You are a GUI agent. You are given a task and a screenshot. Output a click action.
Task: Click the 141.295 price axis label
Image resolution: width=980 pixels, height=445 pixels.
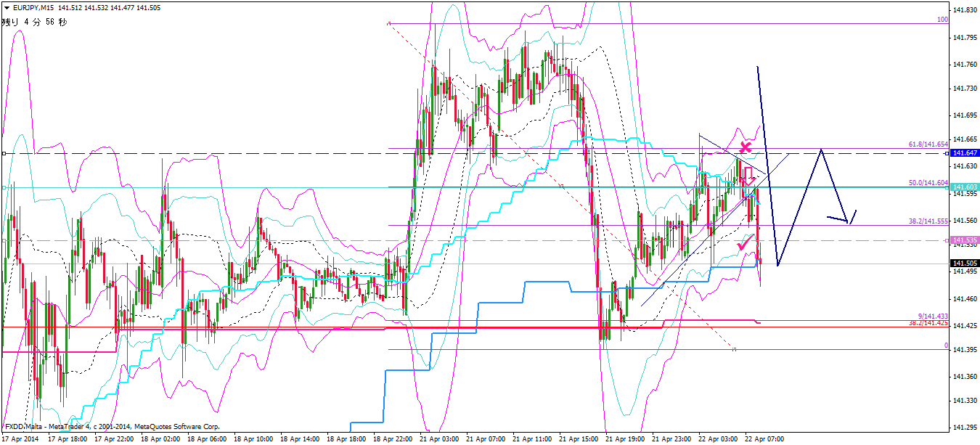(965, 427)
